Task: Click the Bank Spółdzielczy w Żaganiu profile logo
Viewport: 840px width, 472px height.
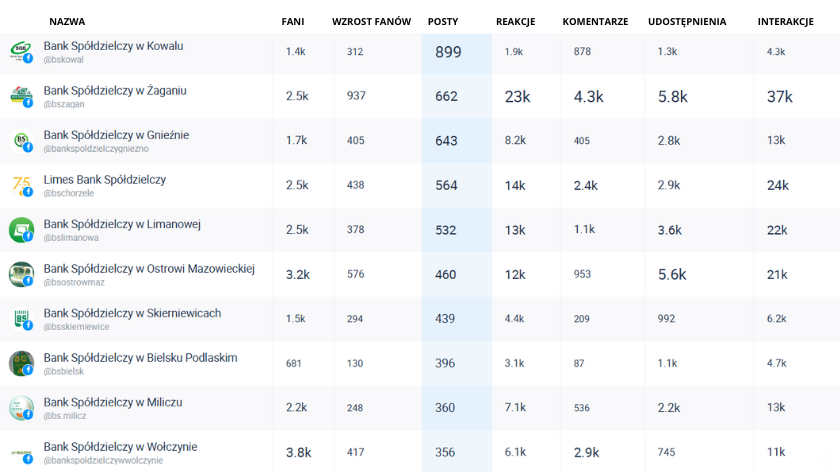Action: coord(21,96)
